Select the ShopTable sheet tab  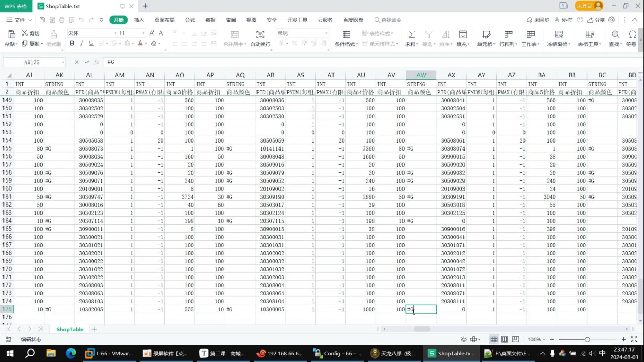click(70, 329)
